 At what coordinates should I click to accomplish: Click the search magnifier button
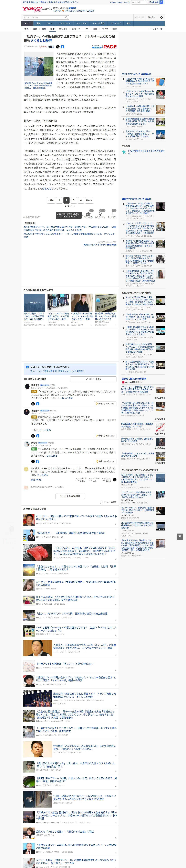pos(66,18)
